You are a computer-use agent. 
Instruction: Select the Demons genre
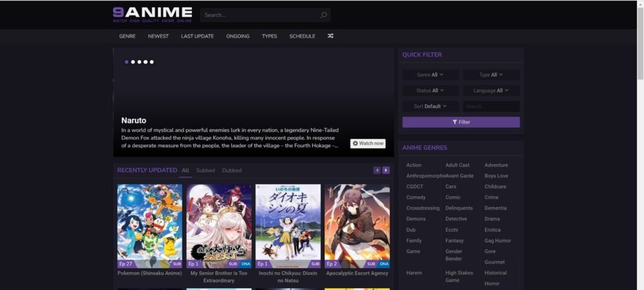pos(416,219)
